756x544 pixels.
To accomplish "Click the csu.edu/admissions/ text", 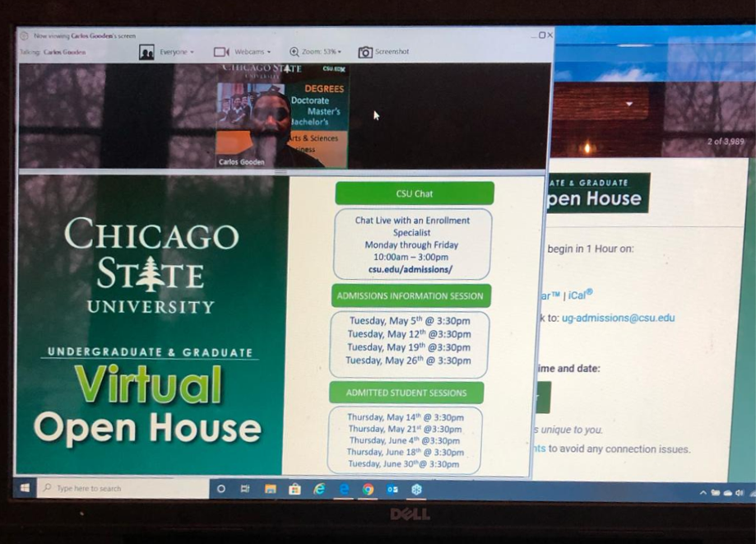I will [410, 270].
